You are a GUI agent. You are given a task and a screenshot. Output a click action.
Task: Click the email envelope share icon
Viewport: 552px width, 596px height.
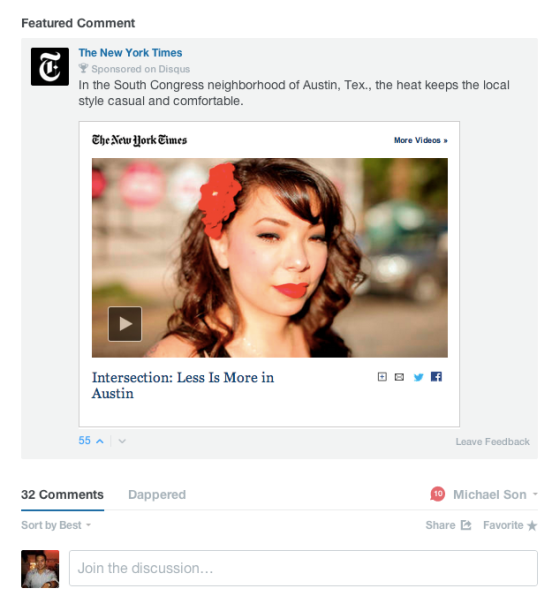point(399,377)
